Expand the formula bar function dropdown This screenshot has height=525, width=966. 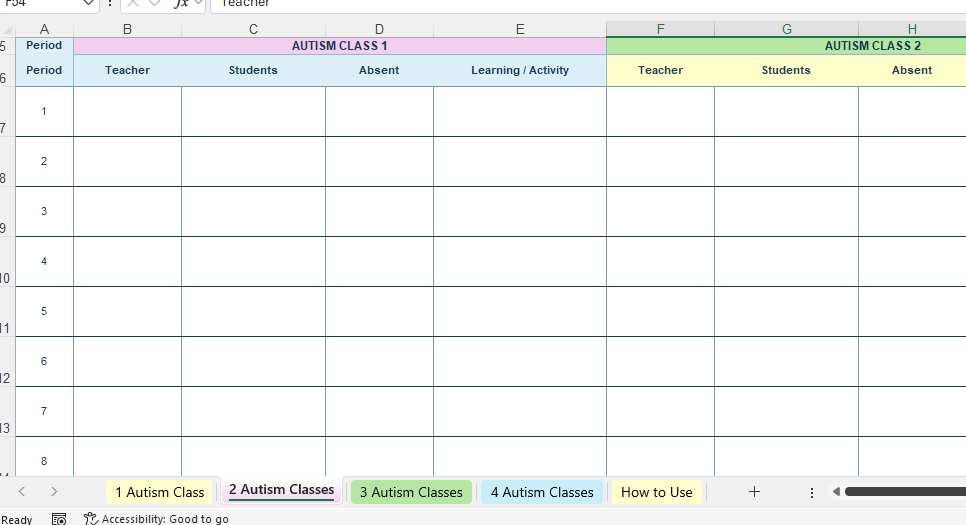[198, 4]
